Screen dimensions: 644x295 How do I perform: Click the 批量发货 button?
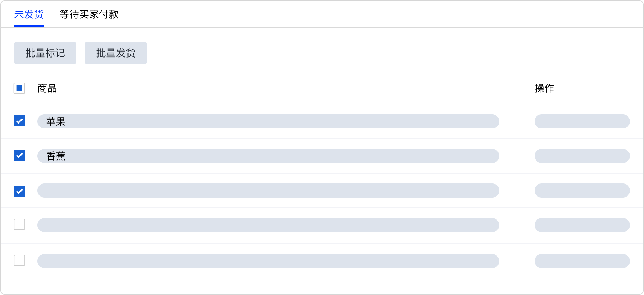[116, 53]
